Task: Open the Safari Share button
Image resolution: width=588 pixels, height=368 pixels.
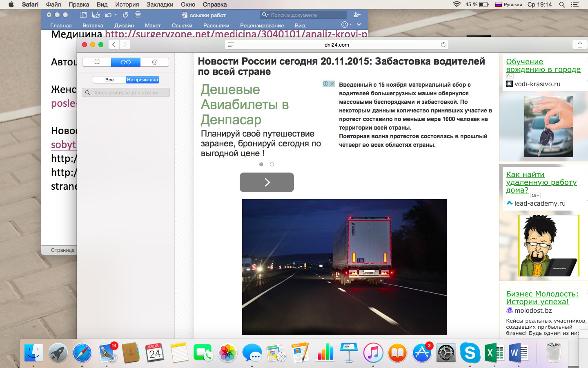Action: [580, 45]
